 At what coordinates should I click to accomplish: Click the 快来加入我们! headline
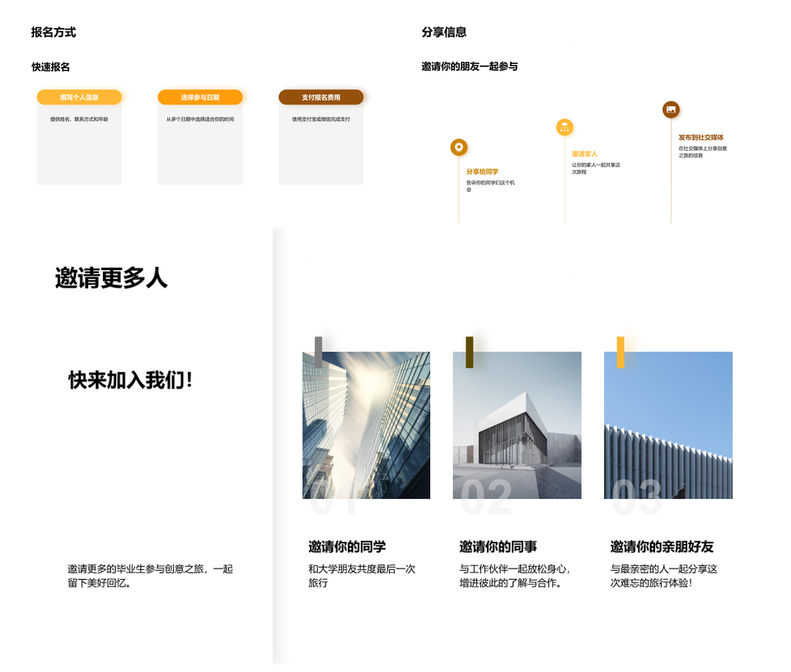130,380
